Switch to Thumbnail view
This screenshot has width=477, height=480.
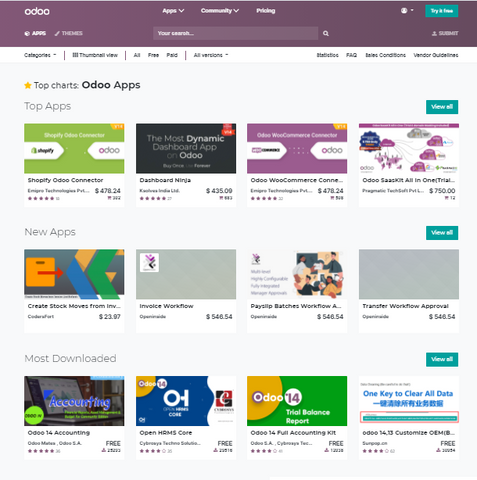pyautogui.click(x=95, y=55)
